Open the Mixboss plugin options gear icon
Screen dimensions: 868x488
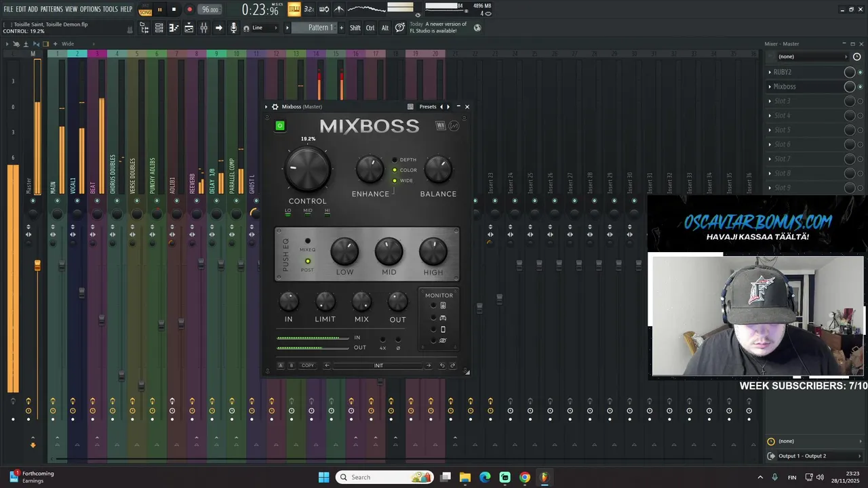(x=275, y=106)
